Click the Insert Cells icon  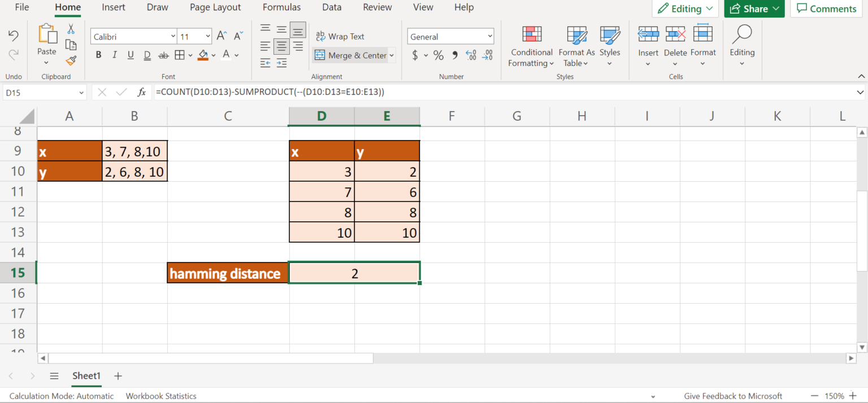tap(648, 35)
